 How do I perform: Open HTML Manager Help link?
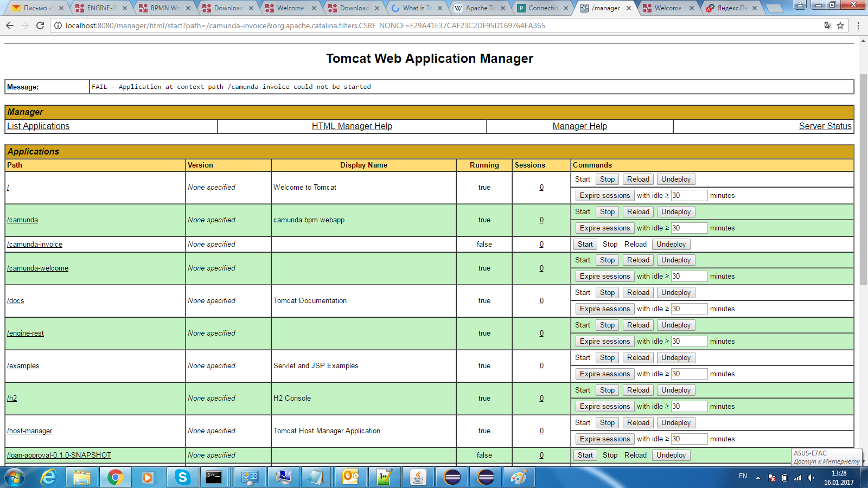coord(352,126)
